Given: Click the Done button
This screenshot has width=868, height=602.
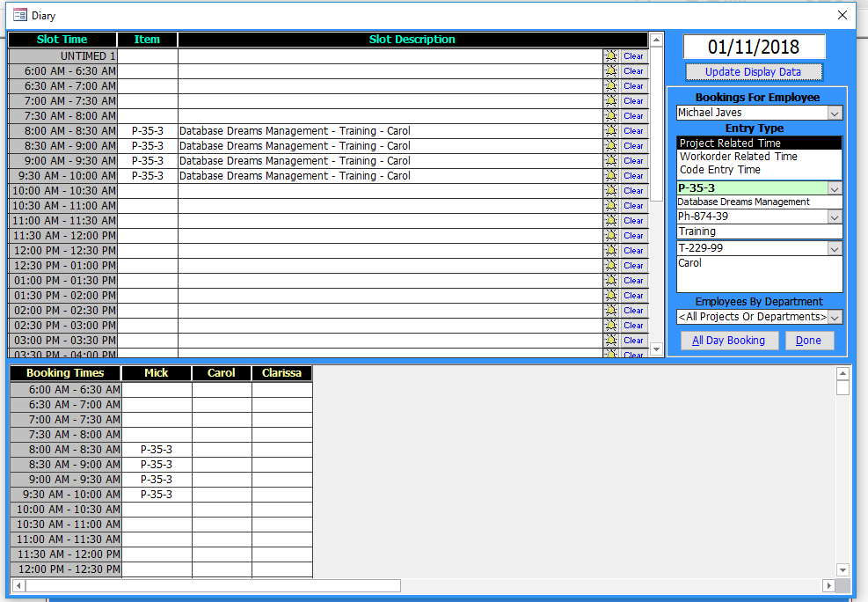Looking at the screenshot, I should 809,341.
